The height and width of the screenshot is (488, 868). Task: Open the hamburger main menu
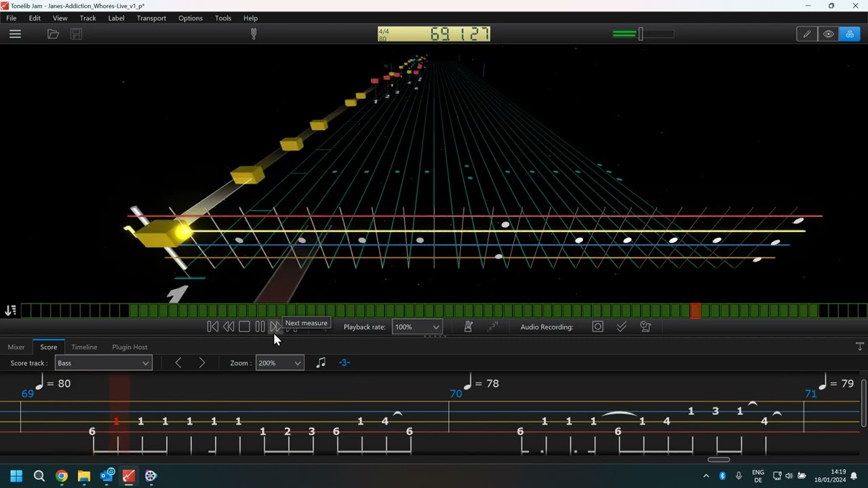[15, 34]
